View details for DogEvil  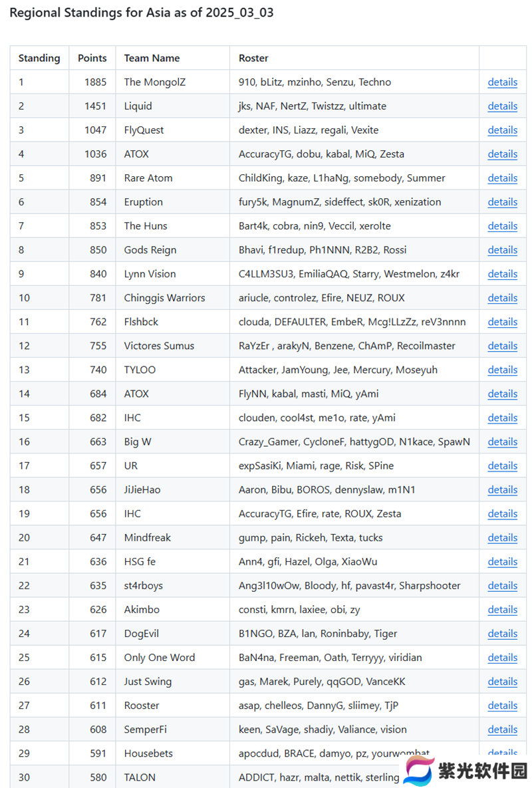tap(502, 634)
